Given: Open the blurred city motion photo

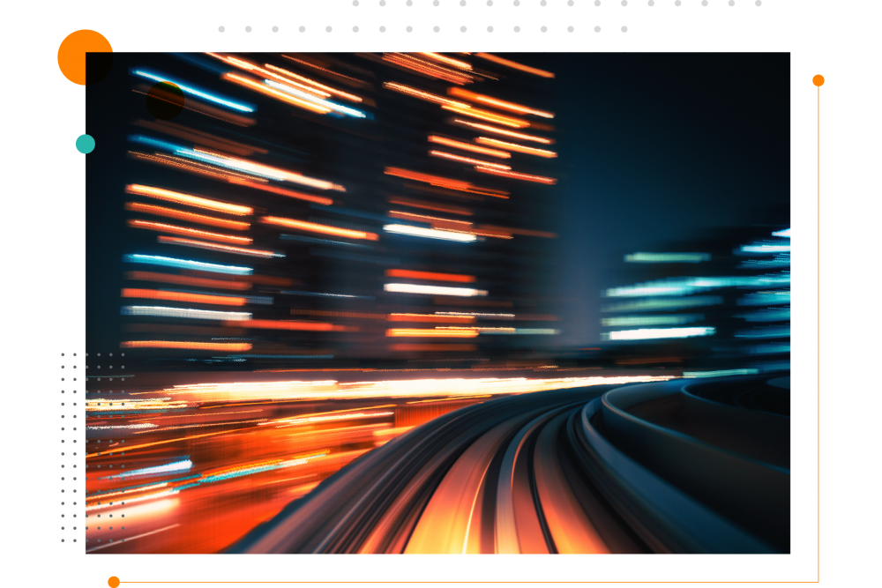Looking at the screenshot, I should coord(437,302).
